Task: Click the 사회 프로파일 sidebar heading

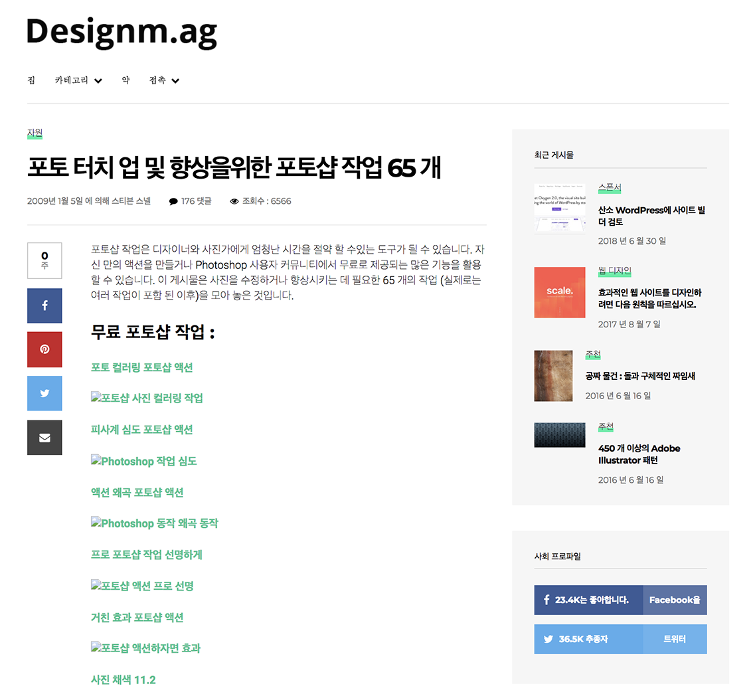Action: [558, 557]
